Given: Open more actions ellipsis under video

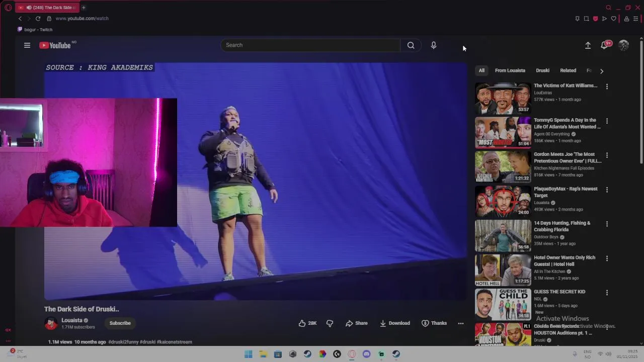Looking at the screenshot, I should 460,323.
